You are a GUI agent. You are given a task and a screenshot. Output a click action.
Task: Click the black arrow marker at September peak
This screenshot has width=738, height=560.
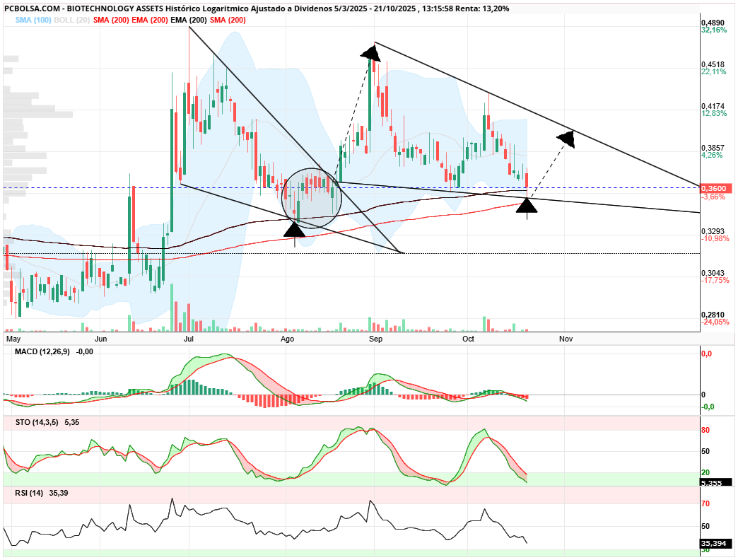click(370, 54)
